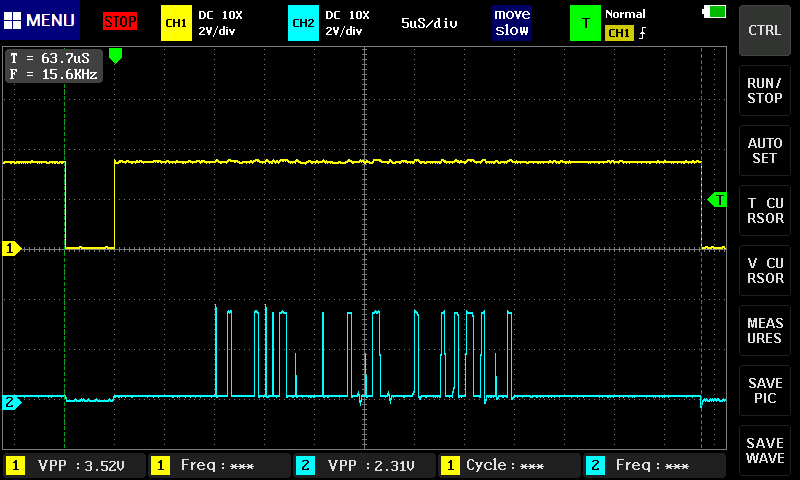Tap channel 2 Freq measurement
This screenshot has width=800, height=480.
click(655, 465)
